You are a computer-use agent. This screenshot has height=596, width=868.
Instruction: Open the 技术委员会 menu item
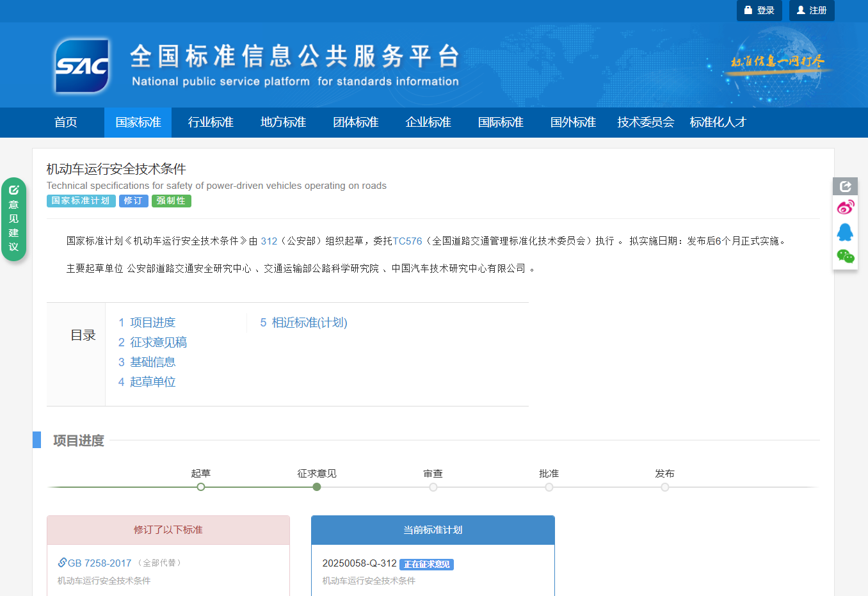[x=645, y=122]
